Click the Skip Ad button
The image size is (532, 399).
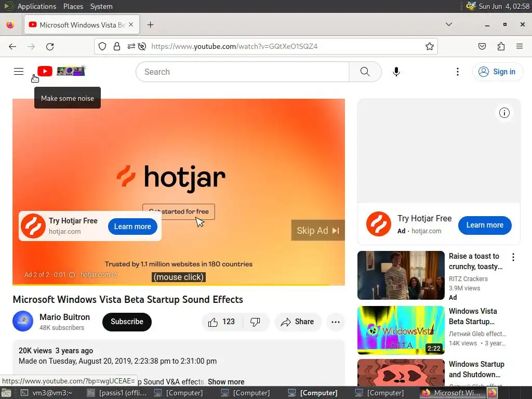(318, 230)
